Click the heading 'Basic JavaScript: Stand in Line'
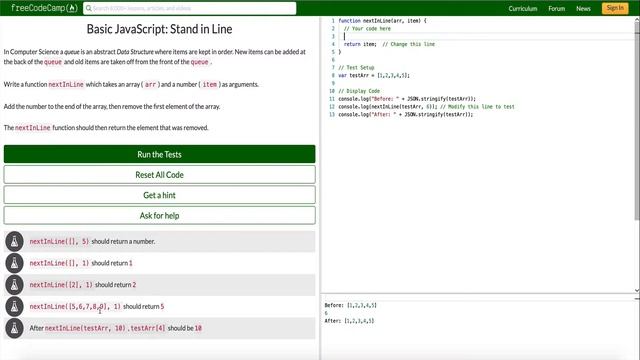This screenshot has height=360, width=640. 160,29
